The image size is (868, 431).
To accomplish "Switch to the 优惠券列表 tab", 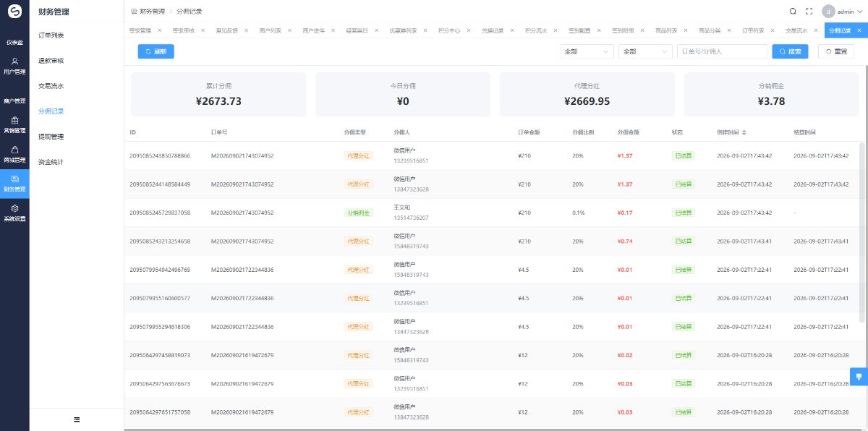I will point(403,30).
